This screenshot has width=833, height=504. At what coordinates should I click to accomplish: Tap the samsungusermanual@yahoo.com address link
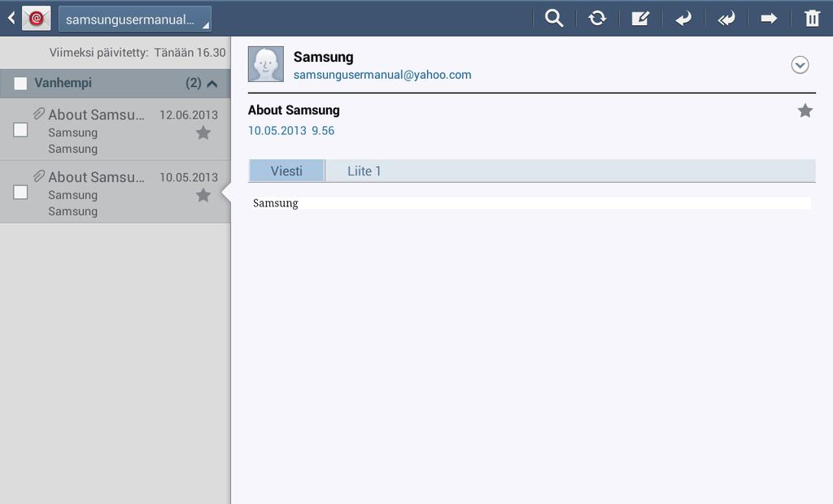[x=382, y=75]
